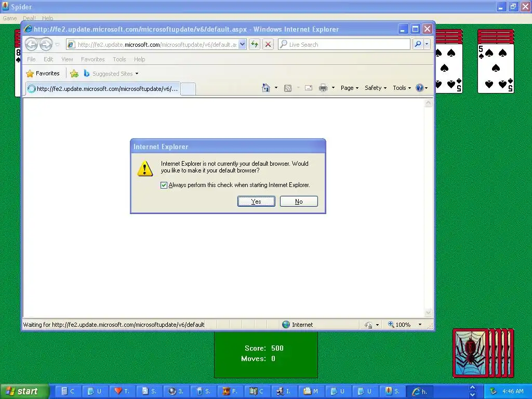Click the protected mode icon in status bar
The image size is (532, 399).
click(x=368, y=325)
